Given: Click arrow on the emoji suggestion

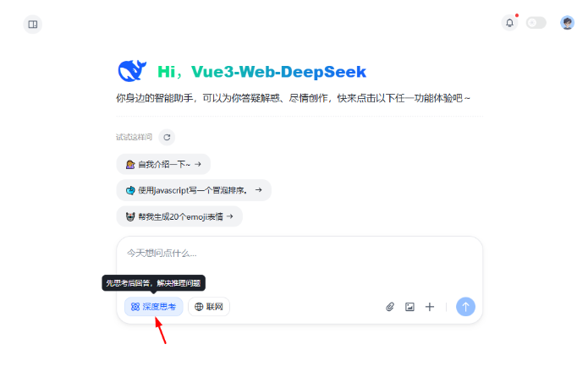Looking at the screenshot, I should pyautogui.click(x=230, y=216).
